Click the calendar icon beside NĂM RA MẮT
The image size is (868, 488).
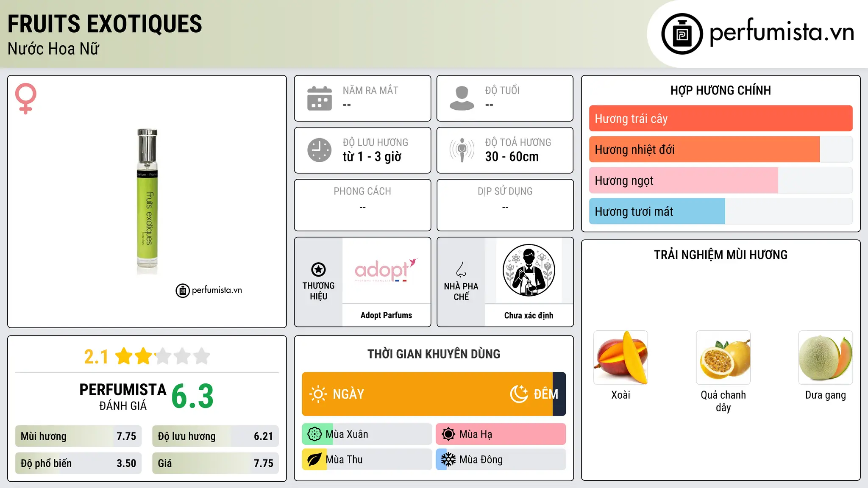tap(320, 98)
